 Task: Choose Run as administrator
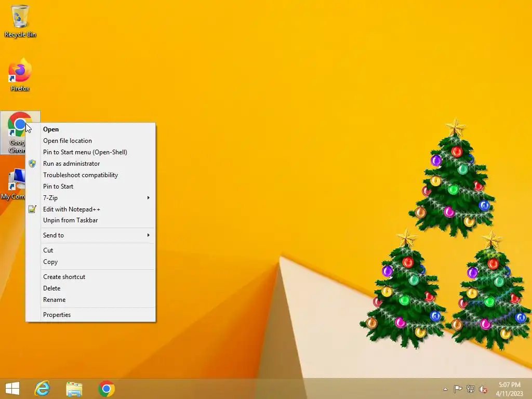[x=90, y=164]
